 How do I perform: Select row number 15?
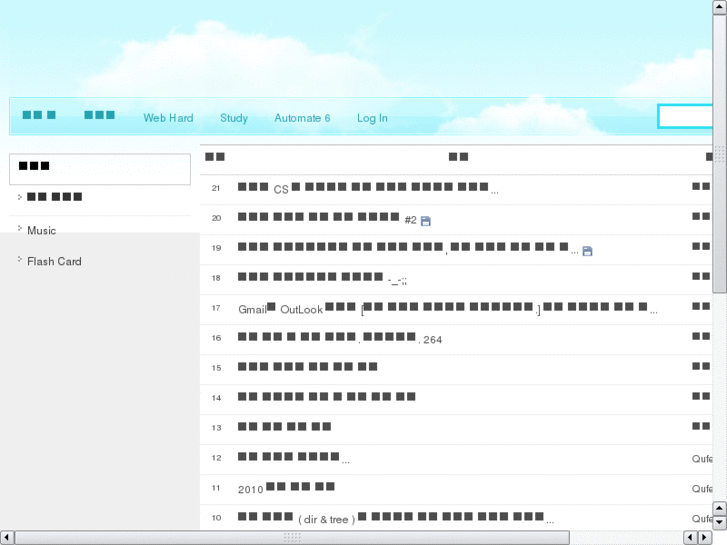[216, 368]
